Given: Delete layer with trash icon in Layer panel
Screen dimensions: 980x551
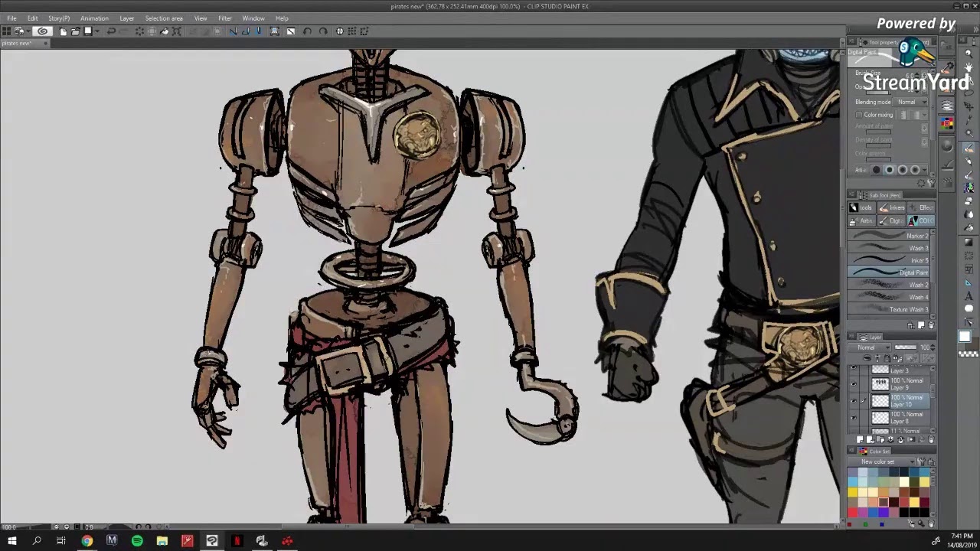Looking at the screenshot, I should click(931, 440).
